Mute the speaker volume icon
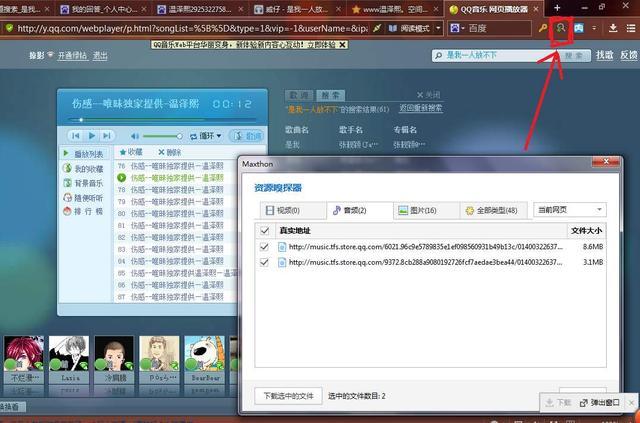 [x=135, y=136]
